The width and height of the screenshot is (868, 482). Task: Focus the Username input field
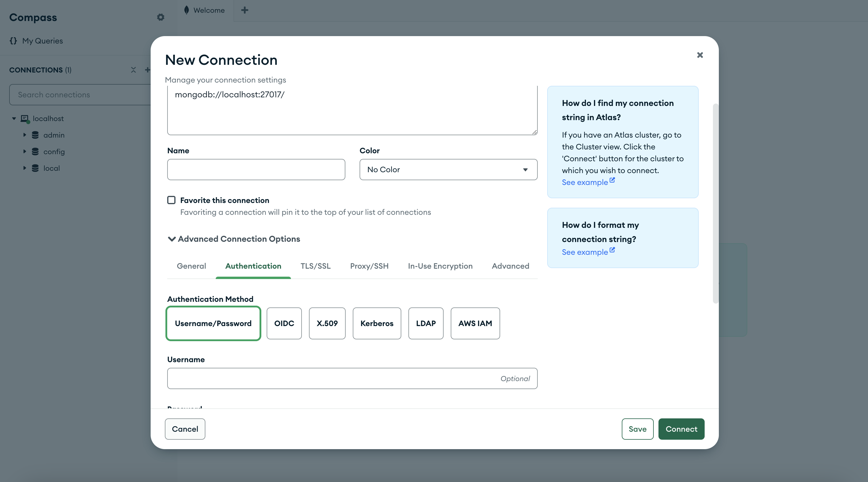[x=352, y=378]
